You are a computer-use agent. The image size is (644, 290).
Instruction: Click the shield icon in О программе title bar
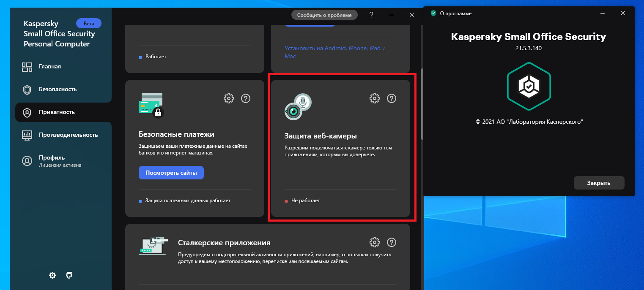(433, 13)
